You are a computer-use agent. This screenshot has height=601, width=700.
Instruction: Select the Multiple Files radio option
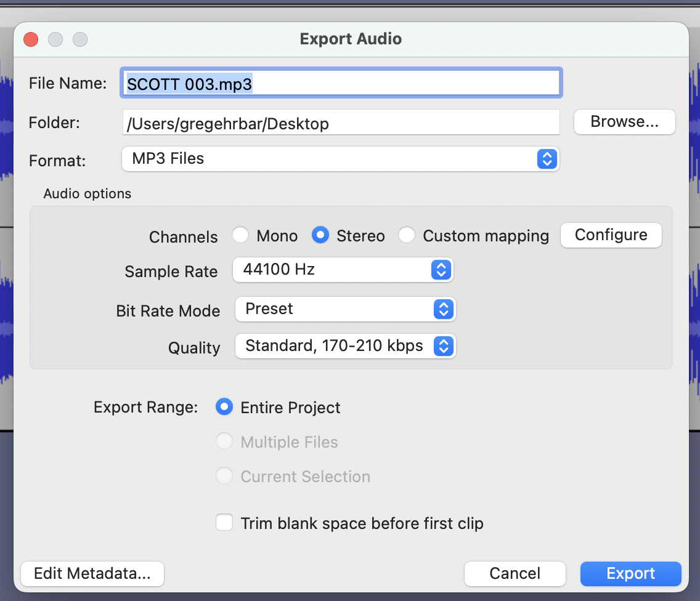pyautogui.click(x=224, y=441)
